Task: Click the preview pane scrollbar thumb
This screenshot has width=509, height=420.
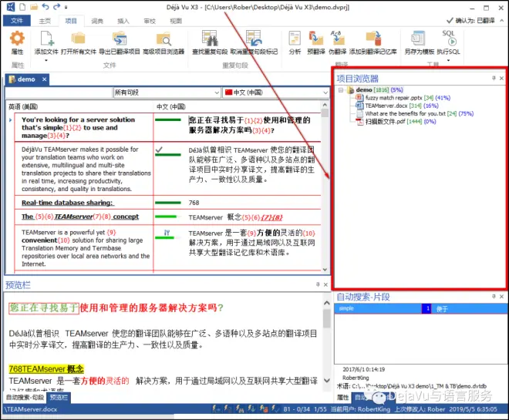Action: (327, 318)
